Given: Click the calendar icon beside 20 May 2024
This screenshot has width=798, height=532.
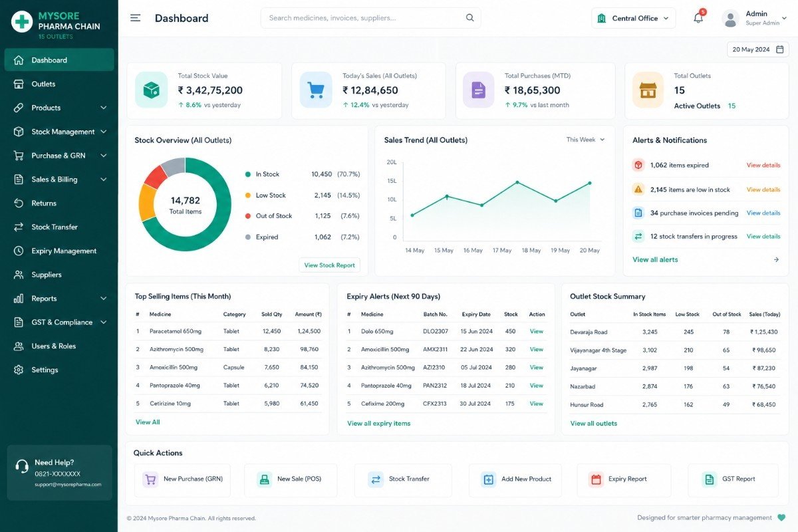Looking at the screenshot, I should pyautogui.click(x=780, y=49).
